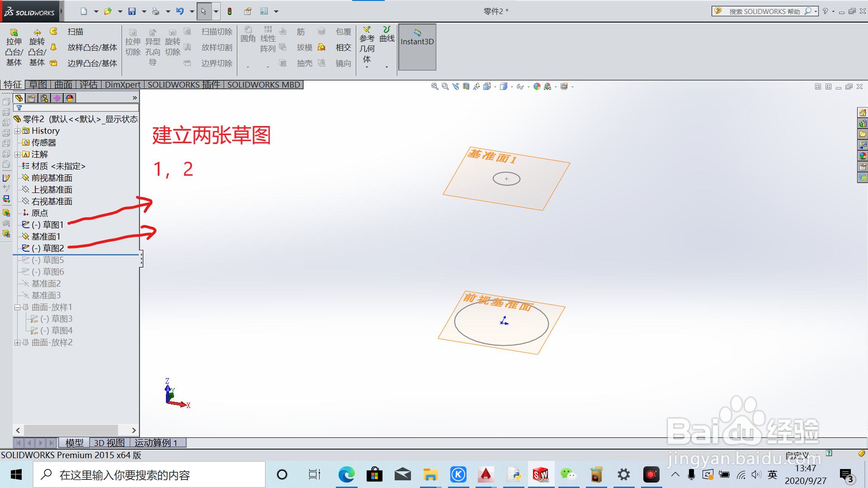Toggle the Instant3D button
Image resolution: width=868 pixels, height=488 pixels.
[417, 47]
